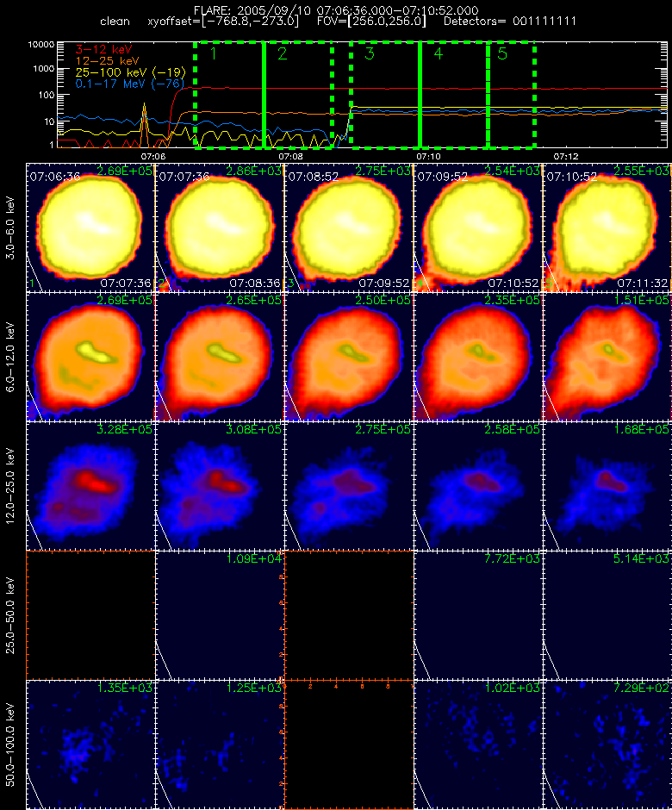
Task: Select interval number 3 in light curve
Action: pos(370,53)
